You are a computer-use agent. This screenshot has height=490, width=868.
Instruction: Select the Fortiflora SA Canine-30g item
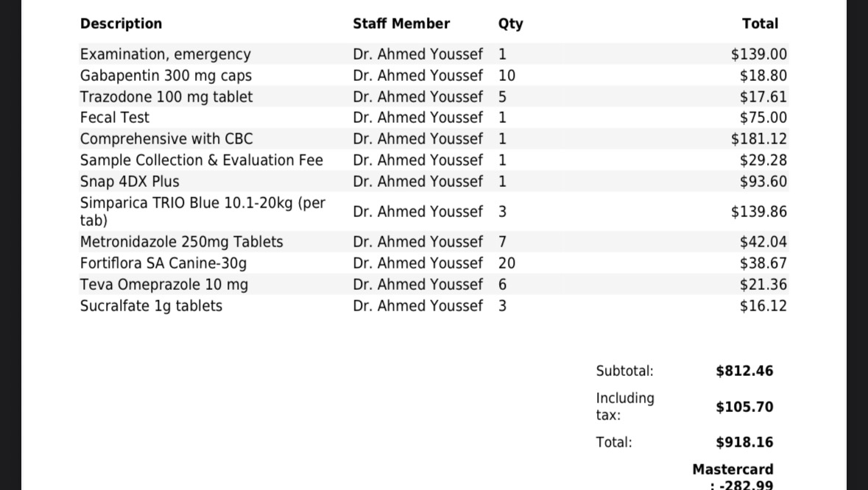(x=163, y=263)
